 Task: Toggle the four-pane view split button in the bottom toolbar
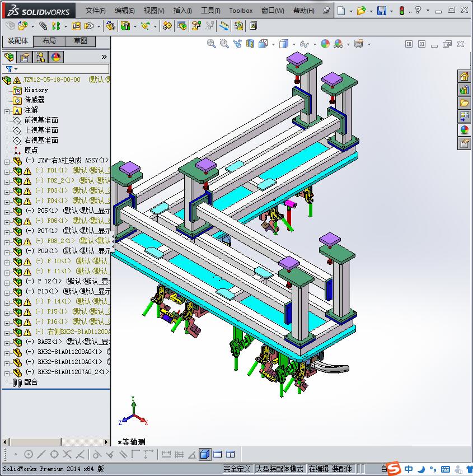point(231,454)
